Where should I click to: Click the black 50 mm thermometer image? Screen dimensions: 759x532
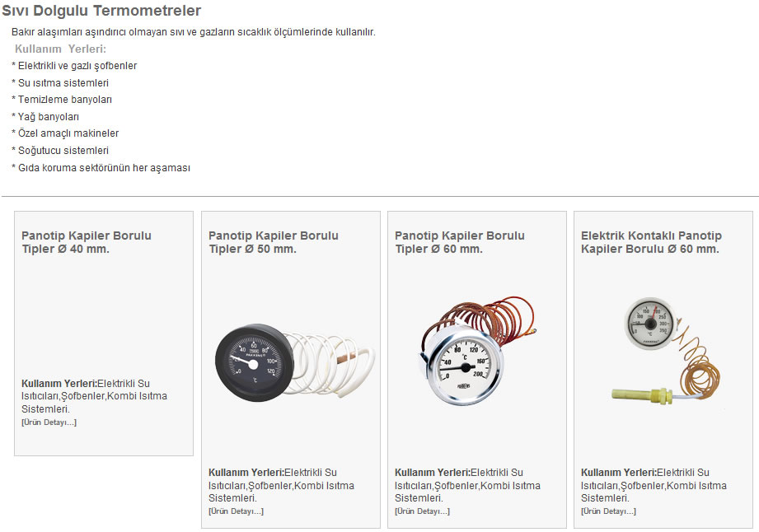pyautogui.click(x=294, y=362)
